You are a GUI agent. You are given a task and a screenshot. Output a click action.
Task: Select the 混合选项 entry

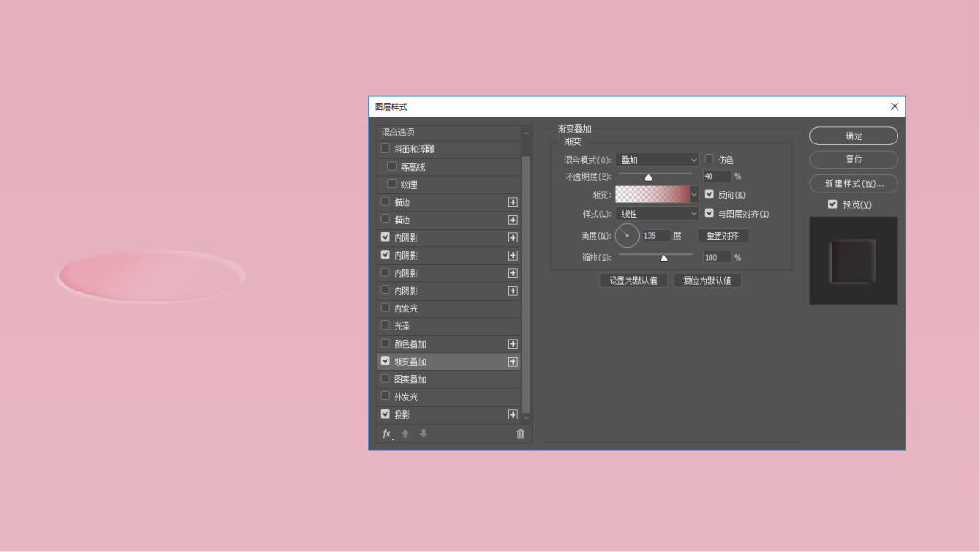[449, 132]
